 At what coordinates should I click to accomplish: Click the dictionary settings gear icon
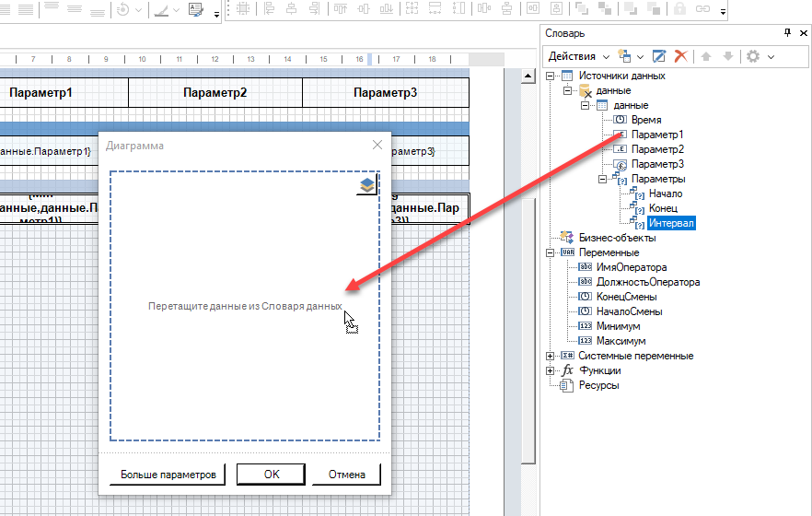pyautogui.click(x=753, y=56)
